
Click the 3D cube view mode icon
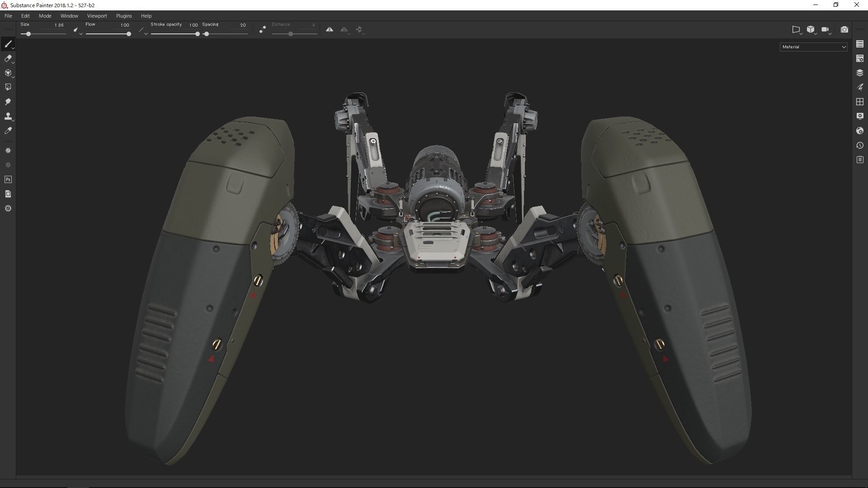(811, 29)
